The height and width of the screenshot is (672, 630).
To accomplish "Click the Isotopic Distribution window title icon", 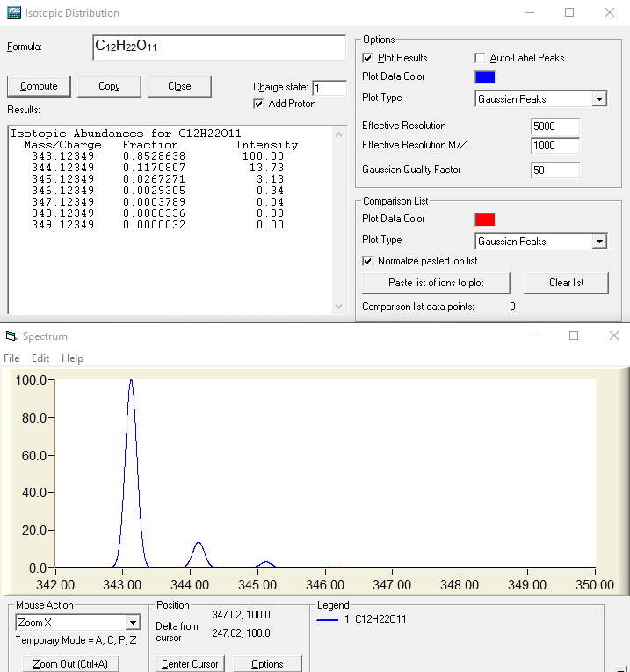I will [x=14, y=13].
